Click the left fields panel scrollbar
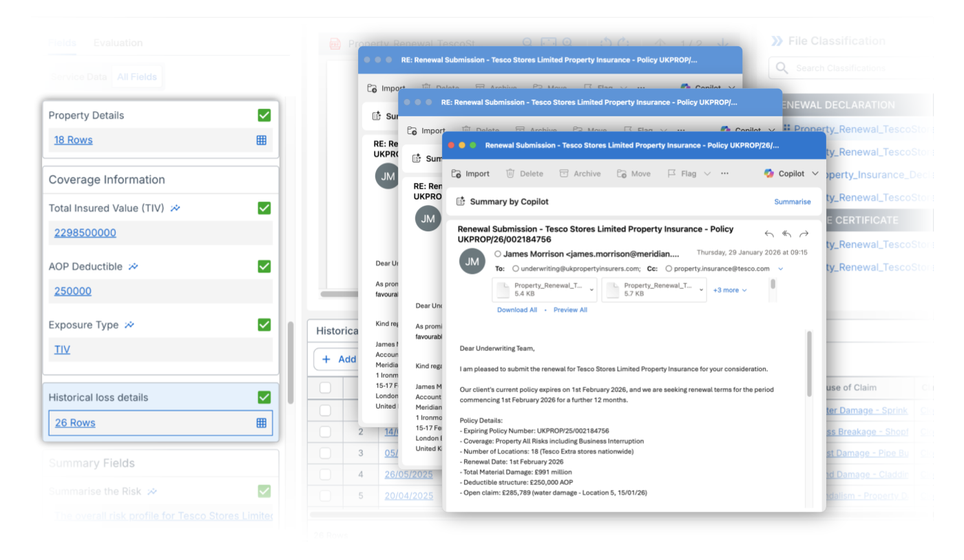Viewport: 964px width, 560px height. [291, 362]
